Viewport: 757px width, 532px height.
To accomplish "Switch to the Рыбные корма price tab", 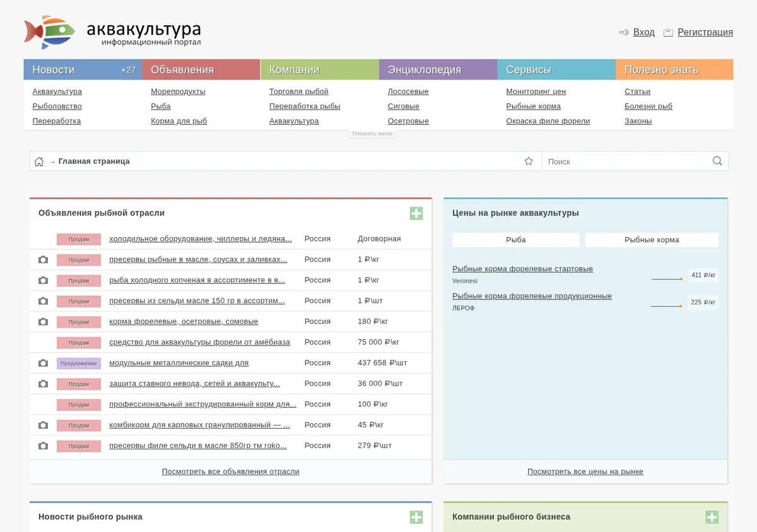I will (x=652, y=240).
